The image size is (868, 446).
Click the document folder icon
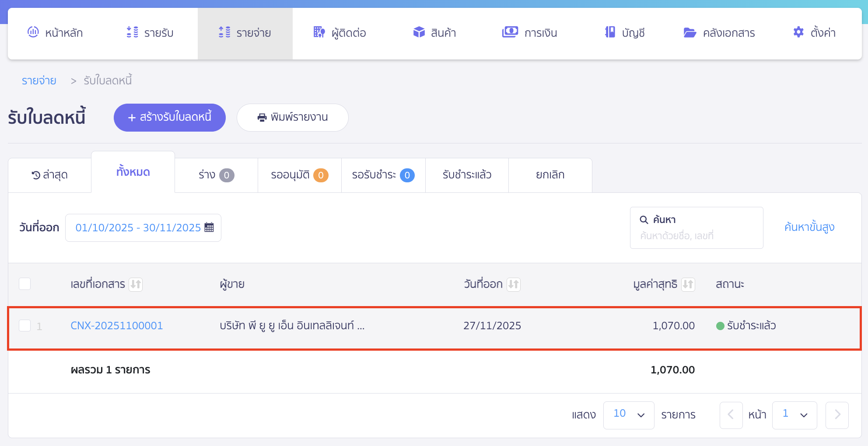pos(689,33)
